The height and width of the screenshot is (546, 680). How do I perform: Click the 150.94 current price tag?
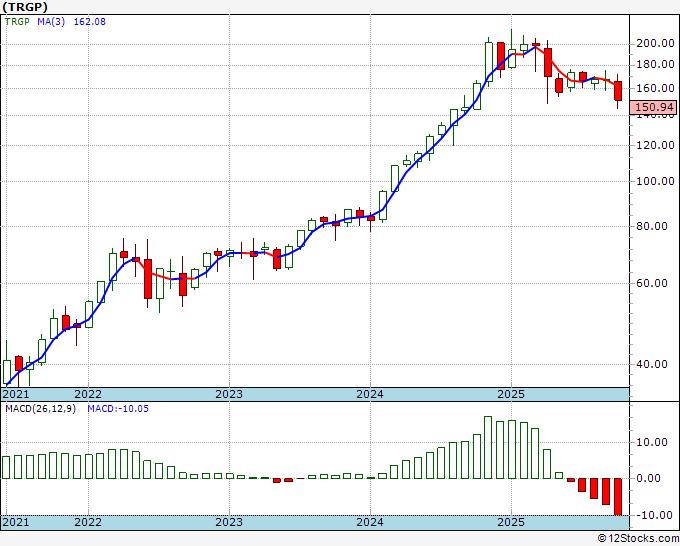[654, 107]
